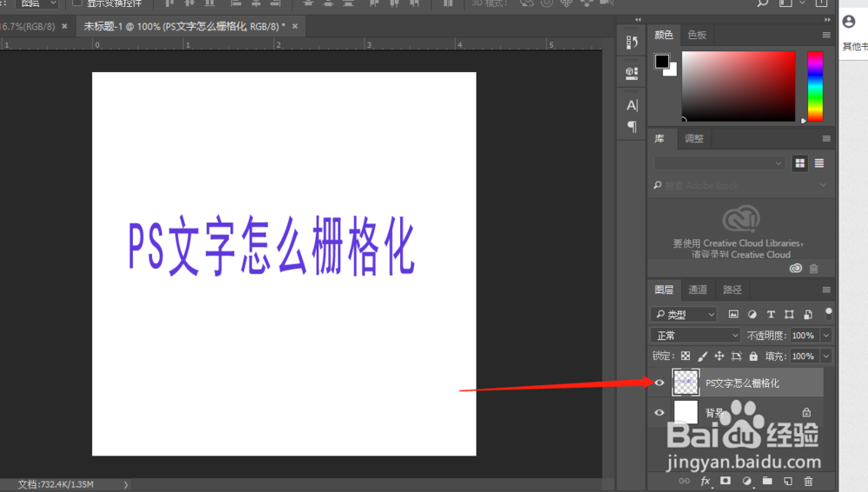Open the Layers panel options menu
Screen dimensions: 868x492
pyautogui.click(x=826, y=290)
